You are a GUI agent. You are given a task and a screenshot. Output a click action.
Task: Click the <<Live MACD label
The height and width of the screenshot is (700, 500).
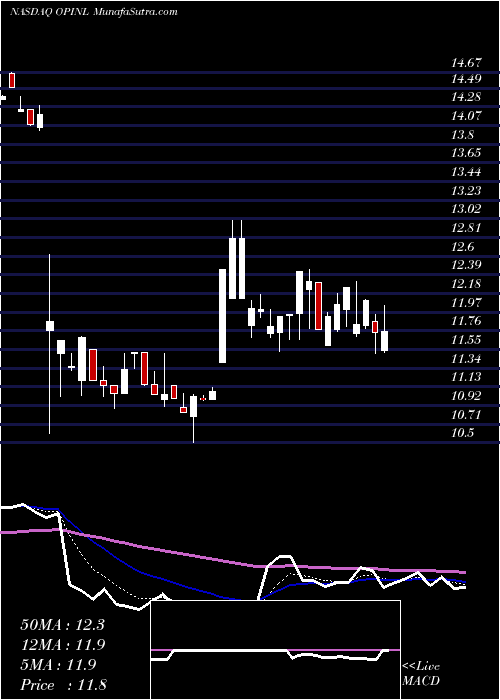coord(421,674)
